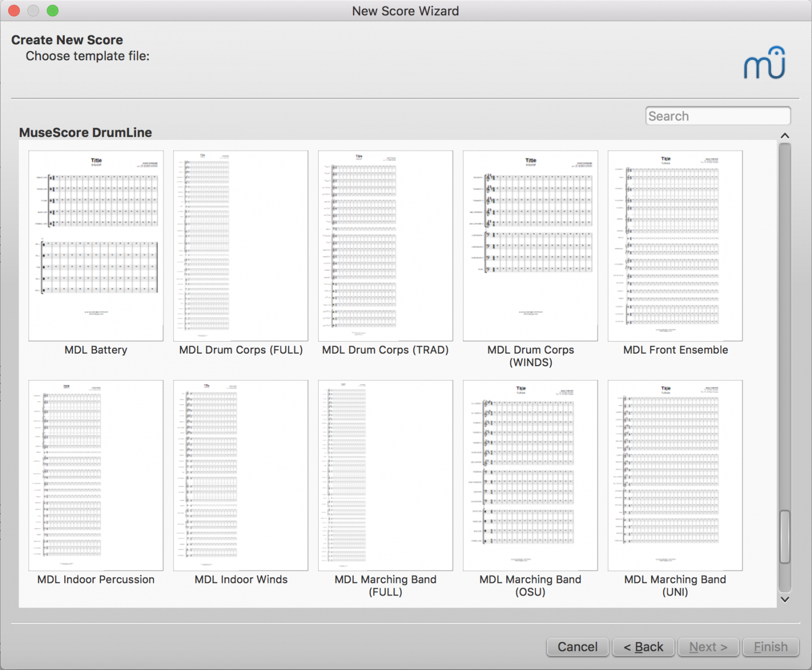Select the MDL Indoor Percussion template
The image size is (812, 670).
pos(96,474)
